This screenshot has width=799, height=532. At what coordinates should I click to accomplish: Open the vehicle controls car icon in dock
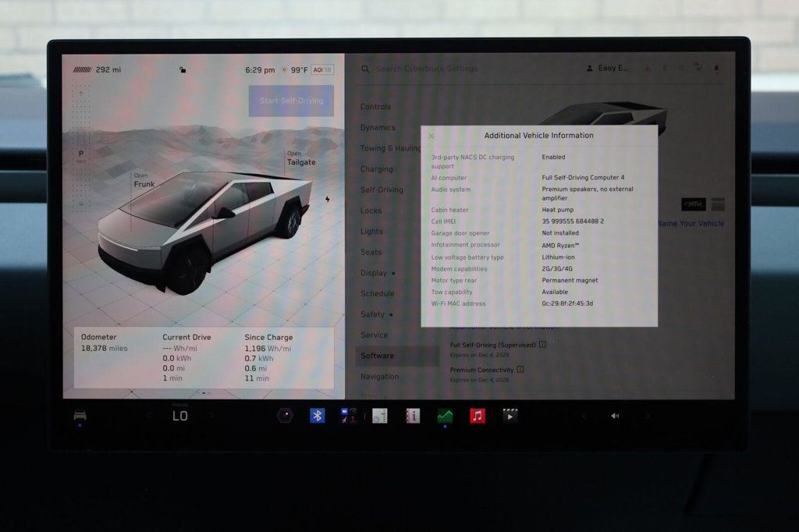point(80,415)
